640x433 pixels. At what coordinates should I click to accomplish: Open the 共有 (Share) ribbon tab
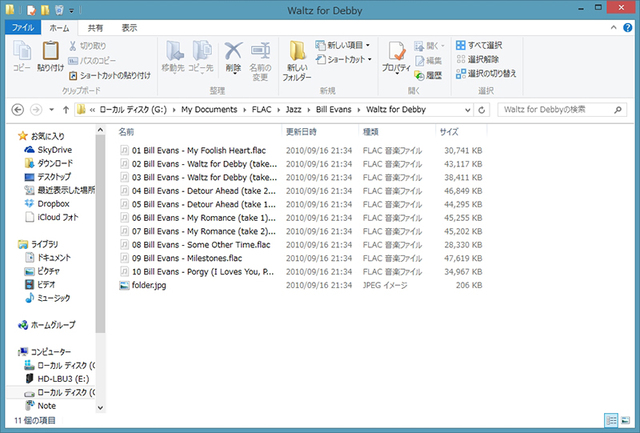(94, 28)
